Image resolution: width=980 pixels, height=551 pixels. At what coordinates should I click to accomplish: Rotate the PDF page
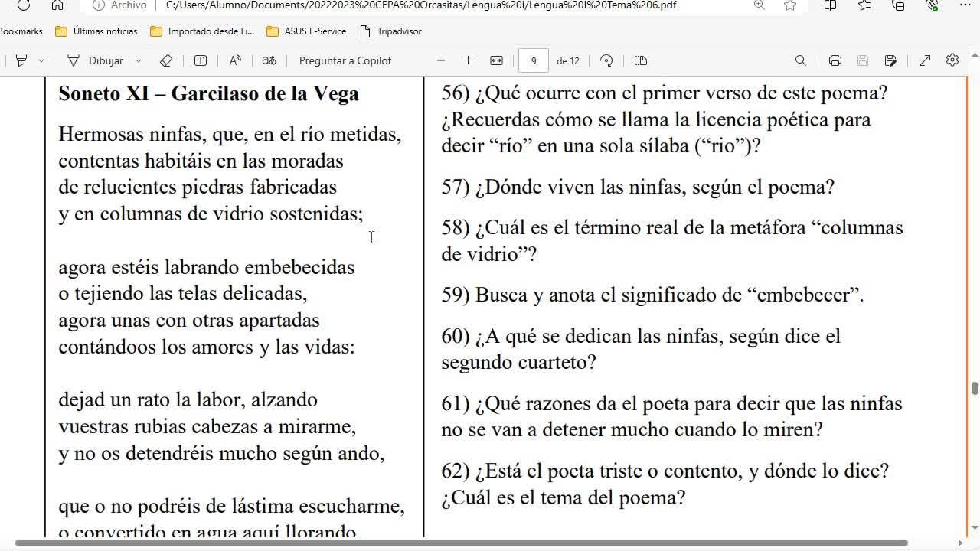pyautogui.click(x=606, y=60)
